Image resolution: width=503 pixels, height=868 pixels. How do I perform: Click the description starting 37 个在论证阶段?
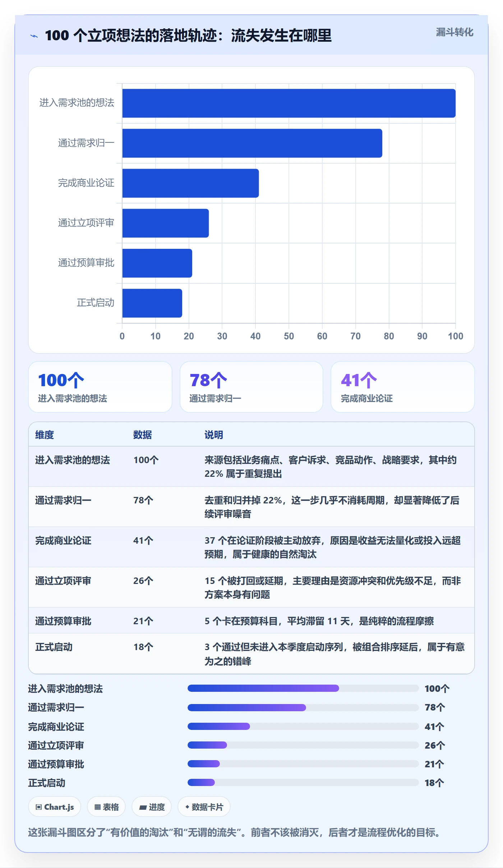(333, 547)
